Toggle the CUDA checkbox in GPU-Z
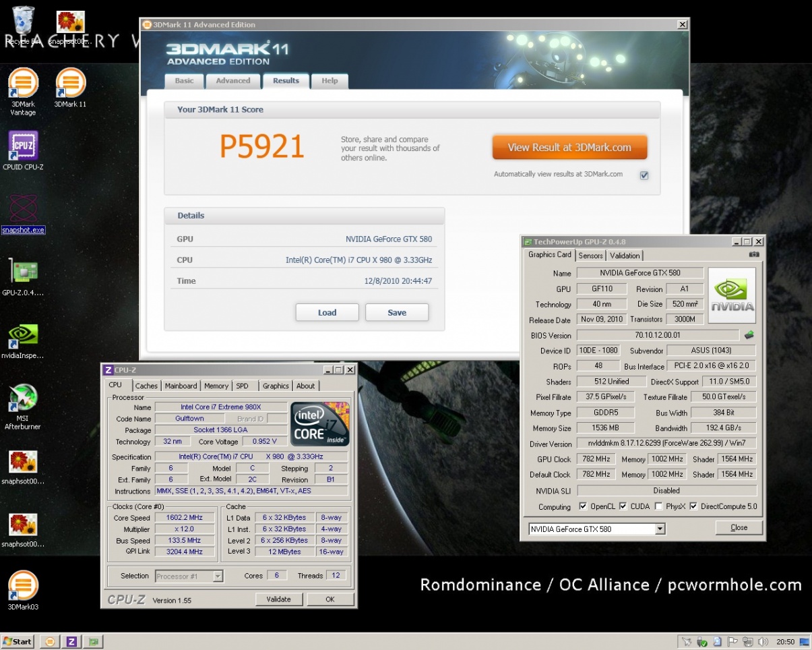Screen dimensions: 812x650 pyautogui.click(x=623, y=506)
